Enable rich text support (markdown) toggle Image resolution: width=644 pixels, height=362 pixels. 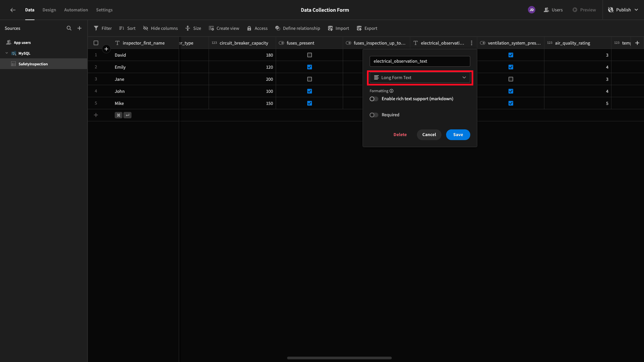pos(374,99)
